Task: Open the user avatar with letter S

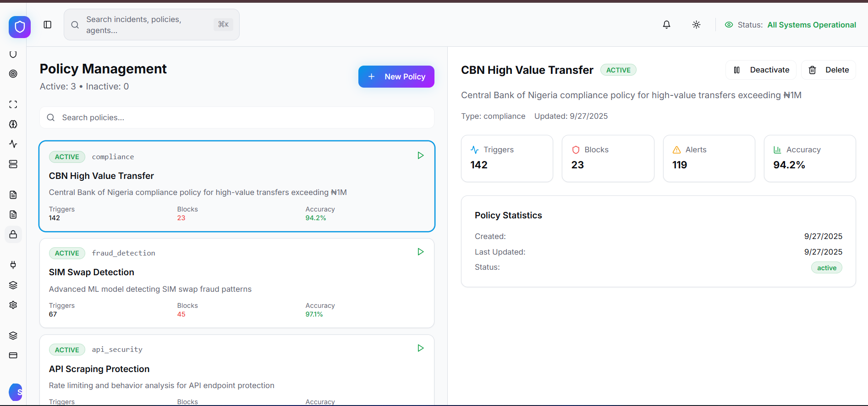Action: tap(16, 392)
